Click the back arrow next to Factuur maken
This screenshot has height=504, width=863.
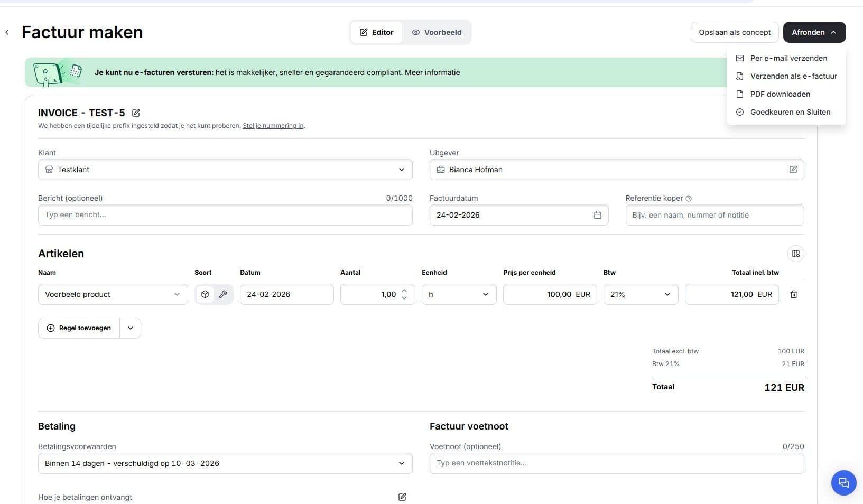[7, 32]
